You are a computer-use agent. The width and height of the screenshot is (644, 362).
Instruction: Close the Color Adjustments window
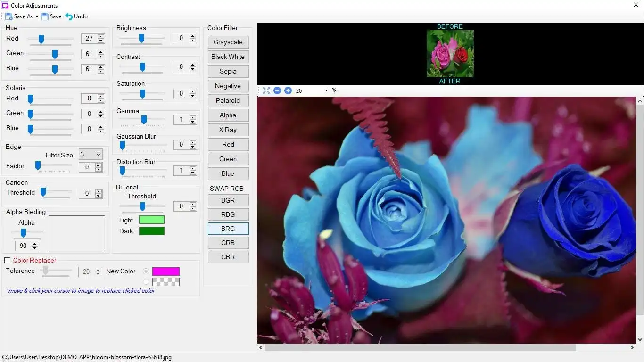point(636,5)
